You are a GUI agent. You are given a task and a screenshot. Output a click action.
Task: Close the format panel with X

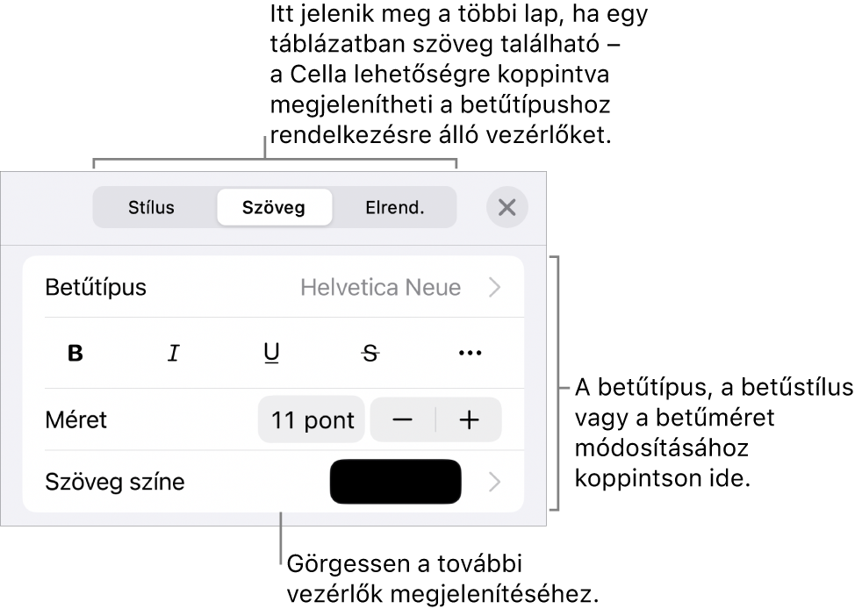coord(506,208)
